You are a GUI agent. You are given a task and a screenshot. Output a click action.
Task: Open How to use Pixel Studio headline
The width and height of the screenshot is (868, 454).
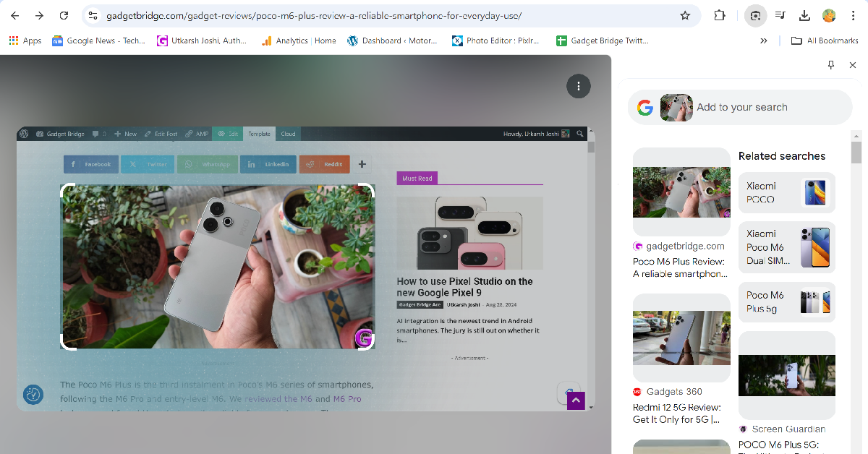tap(464, 287)
